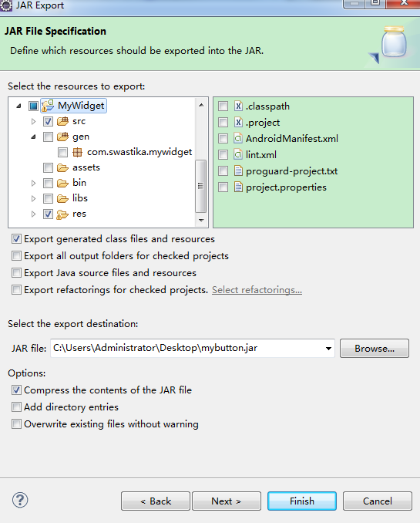Select the com.swastika.mywidget package name
This screenshot has width=420, height=523.
139,152
